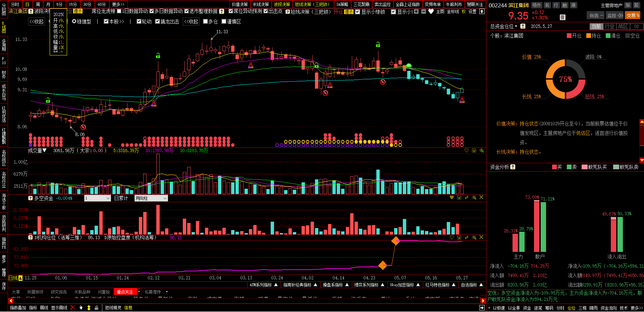644x312 pixels.
Task: Click the 设置 button in chart toolbar
Action: (x=472, y=11)
